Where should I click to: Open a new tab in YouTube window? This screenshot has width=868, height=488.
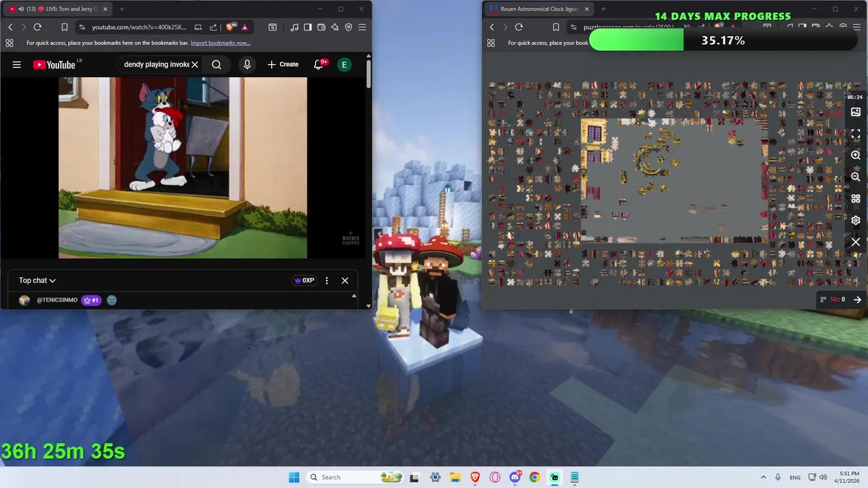[x=122, y=9]
